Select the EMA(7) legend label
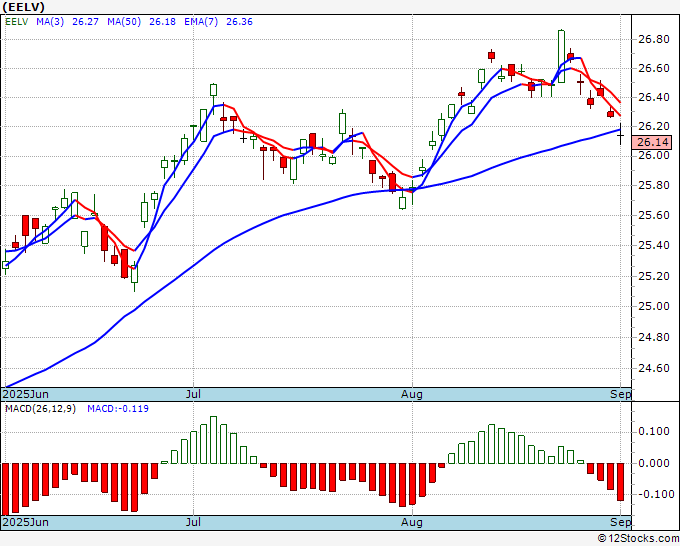Image resolution: width=680 pixels, height=546 pixels. (x=201, y=22)
